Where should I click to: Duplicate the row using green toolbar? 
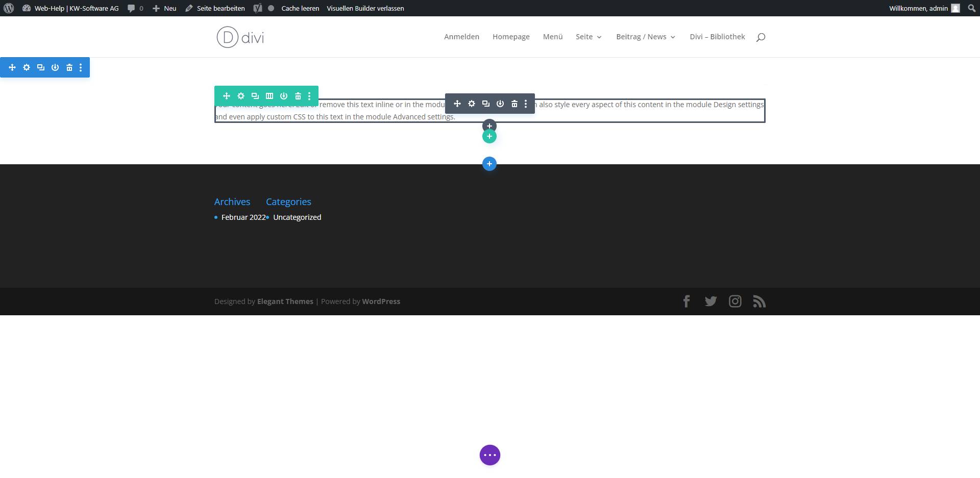click(x=255, y=96)
